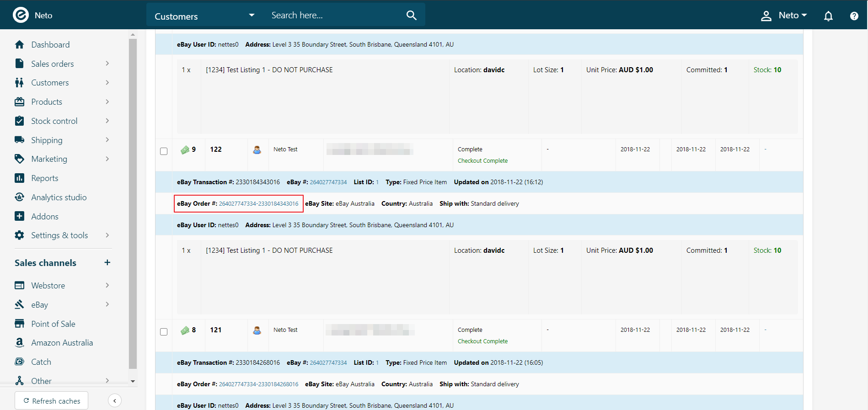The height and width of the screenshot is (410, 868).
Task: Expand the Customers submenu chevron
Action: tap(107, 83)
